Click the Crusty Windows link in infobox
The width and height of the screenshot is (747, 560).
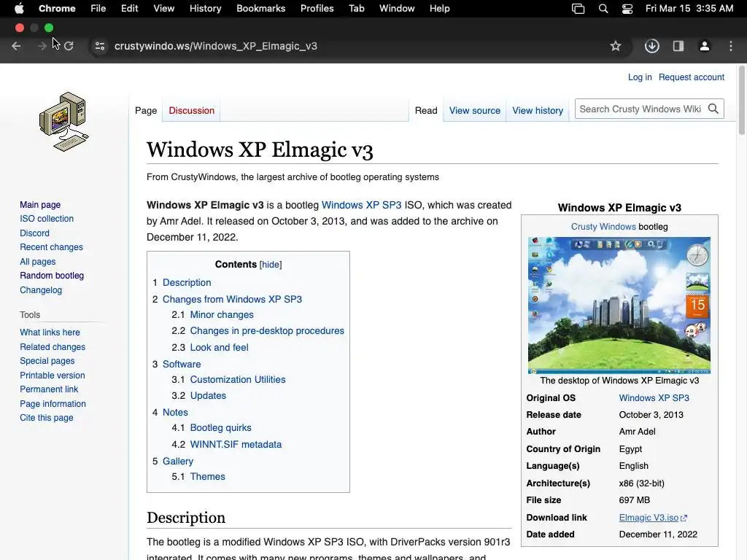coord(603,227)
